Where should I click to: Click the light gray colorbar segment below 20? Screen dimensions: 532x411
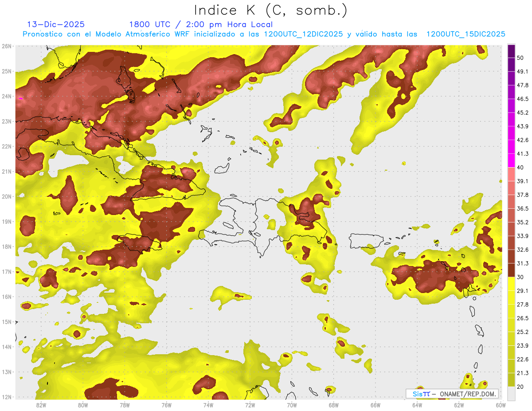[x=511, y=393]
